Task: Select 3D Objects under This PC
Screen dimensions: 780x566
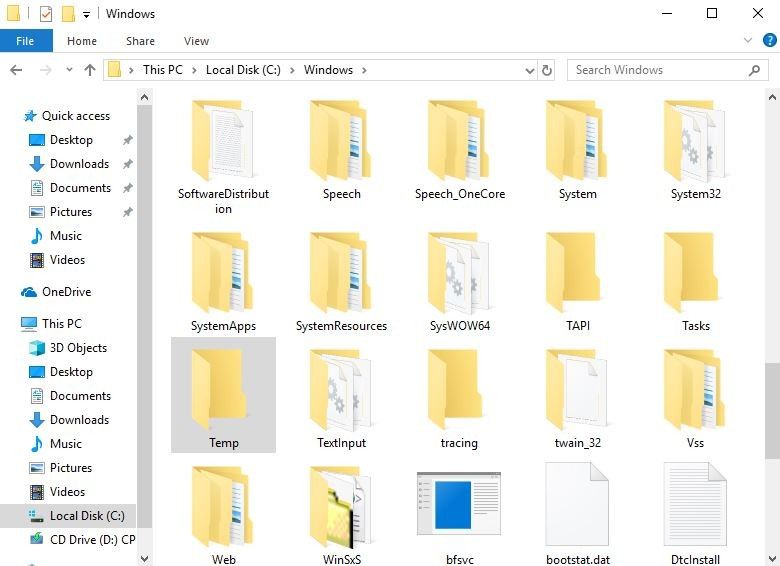Action: pos(78,348)
